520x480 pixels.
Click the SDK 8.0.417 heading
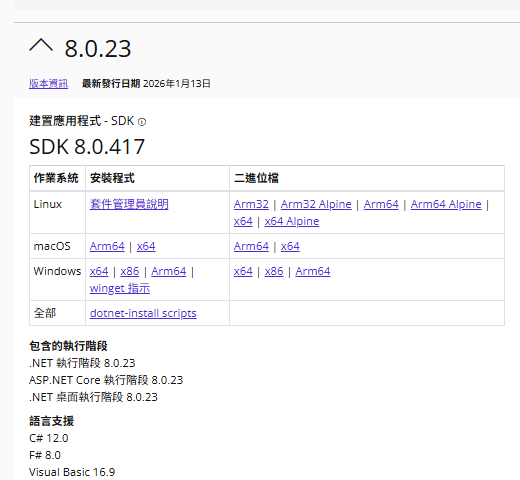87,147
